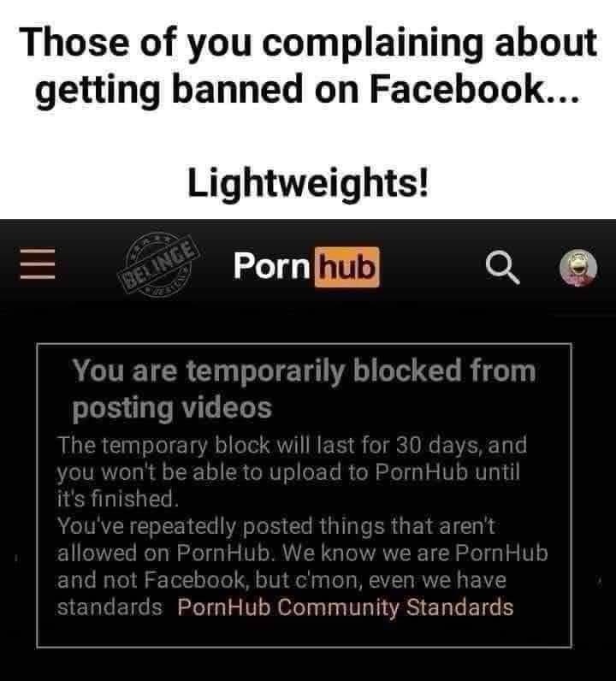Click the 'even we have' text

tap(437, 580)
